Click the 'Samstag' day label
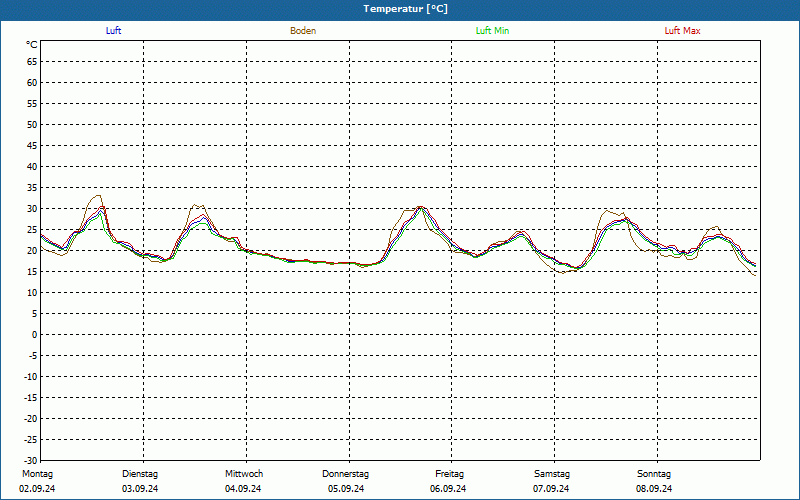The width and height of the screenshot is (800, 500). click(x=552, y=474)
